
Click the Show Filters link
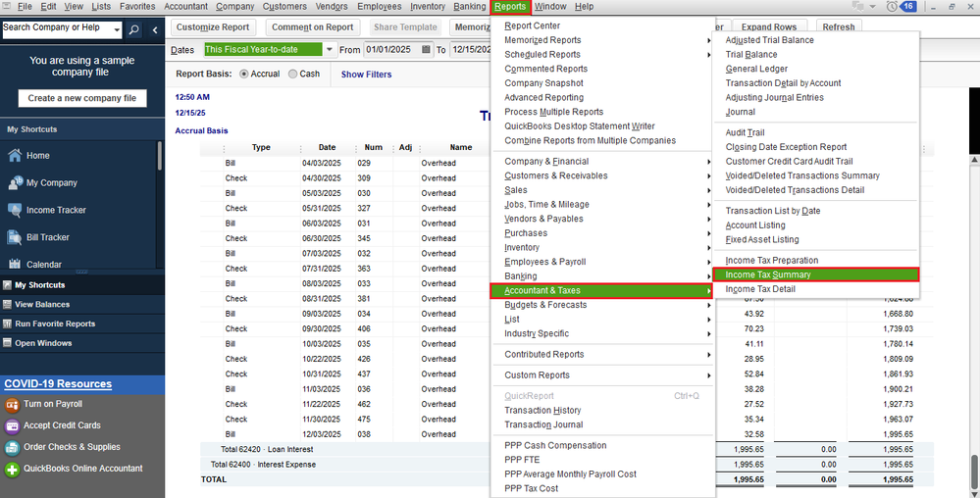(366, 75)
